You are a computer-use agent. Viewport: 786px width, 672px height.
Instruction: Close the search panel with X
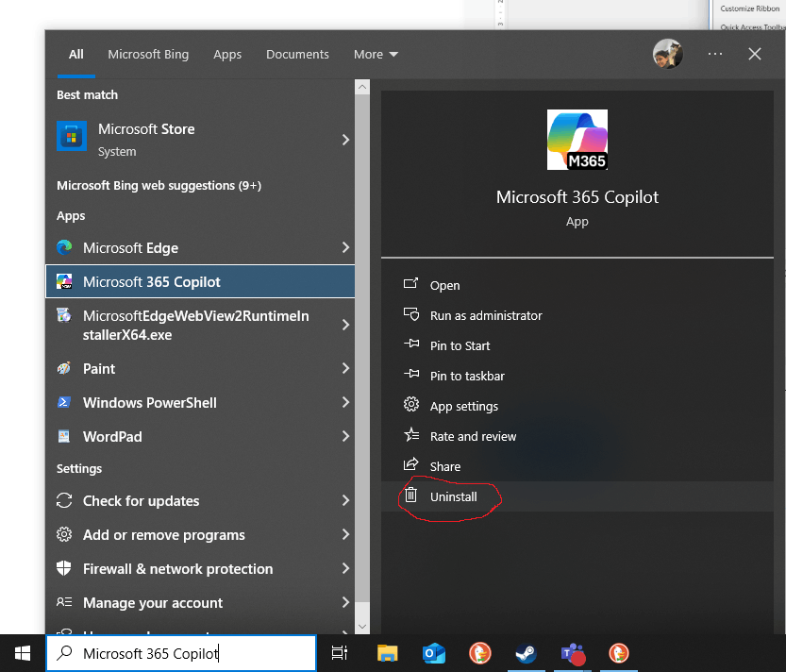pos(755,54)
